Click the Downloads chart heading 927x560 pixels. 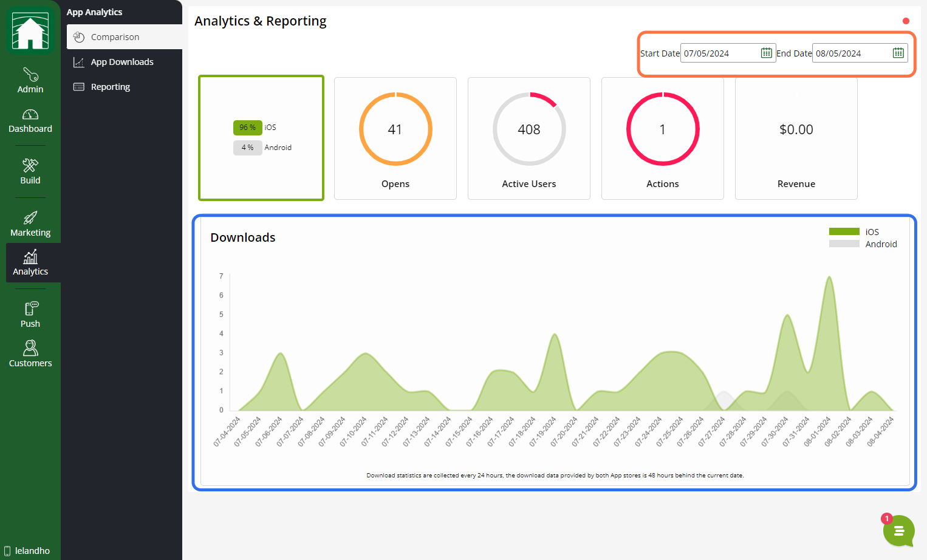click(x=243, y=237)
